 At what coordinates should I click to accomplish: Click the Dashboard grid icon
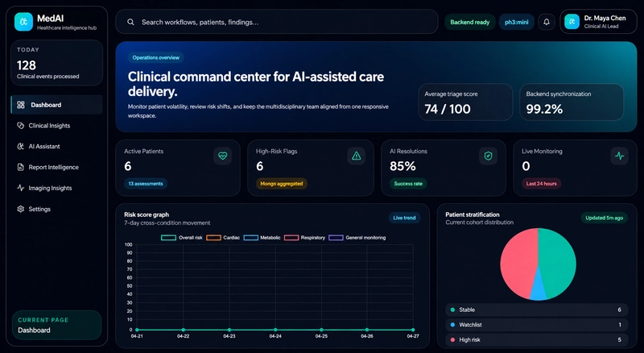(21, 105)
